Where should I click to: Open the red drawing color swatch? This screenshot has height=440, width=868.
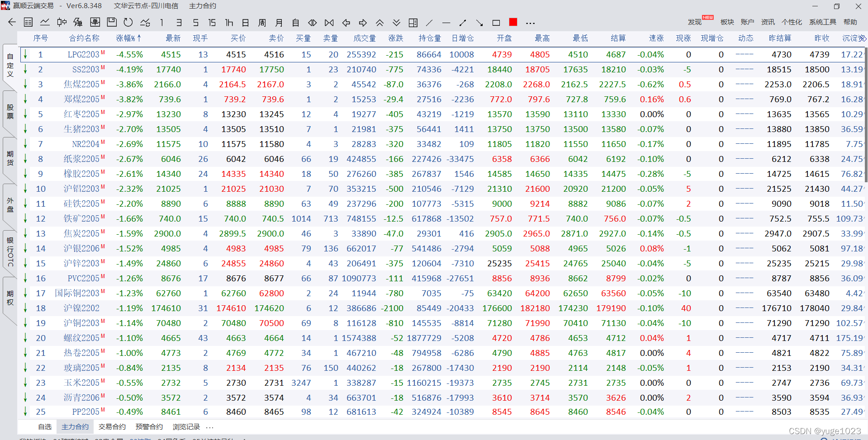513,22
